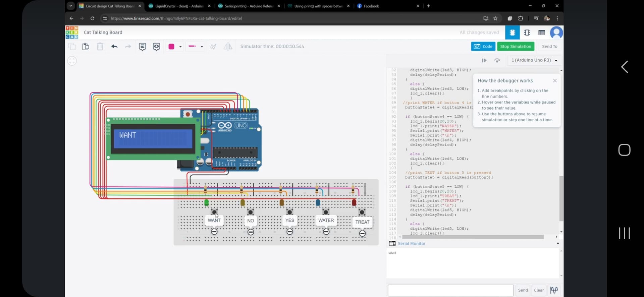The height and width of the screenshot is (297, 644).
Task: Switch to circuit view icon
Action: [x=512, y=33]
